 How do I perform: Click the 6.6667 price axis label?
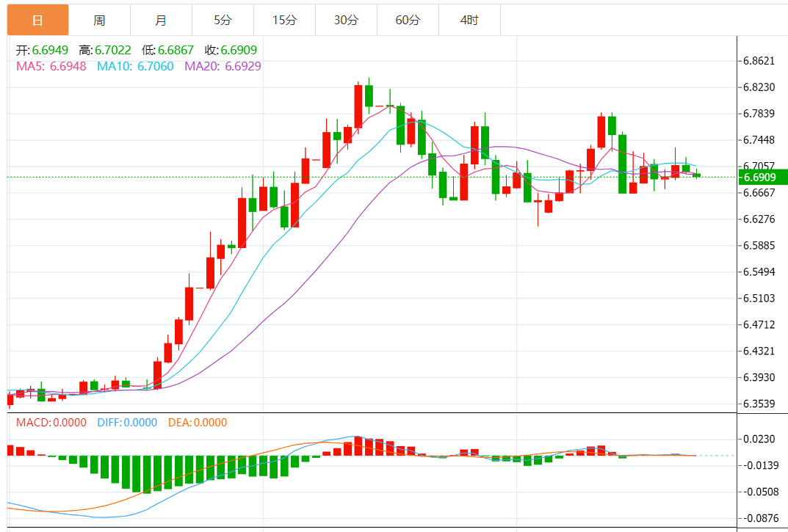pos(759,192)
